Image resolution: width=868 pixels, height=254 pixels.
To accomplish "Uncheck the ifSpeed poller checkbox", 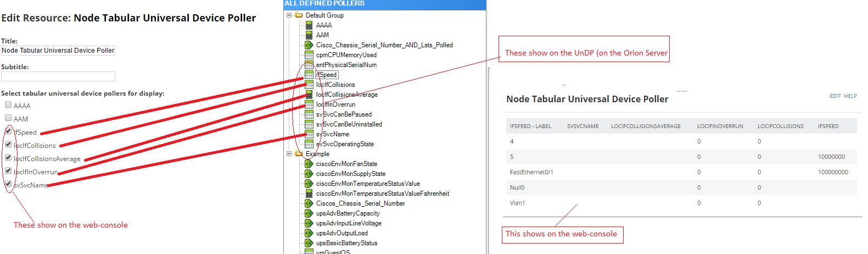I will click(8, 131).
